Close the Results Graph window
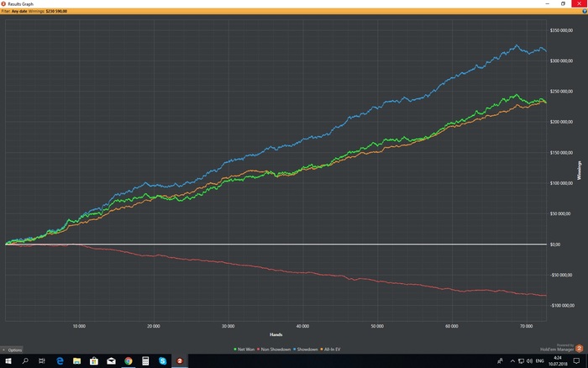The width and height of the screenshot is (588, 368). [x=580, y=3]
